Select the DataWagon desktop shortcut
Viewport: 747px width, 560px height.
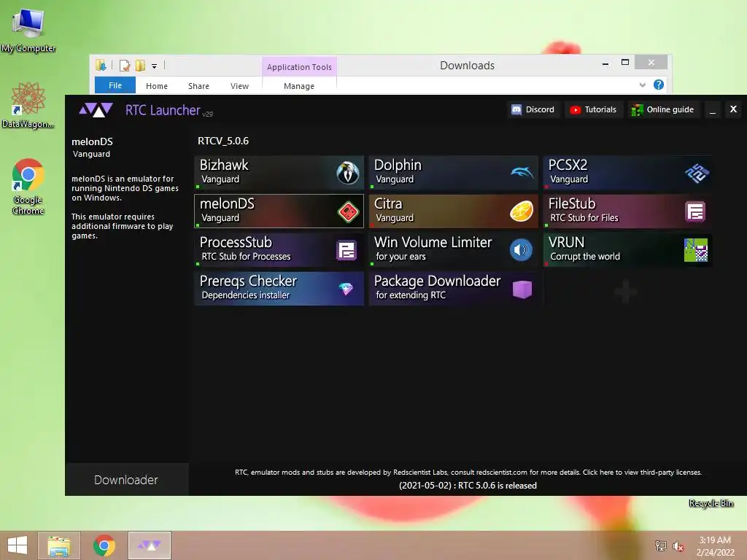28,105
